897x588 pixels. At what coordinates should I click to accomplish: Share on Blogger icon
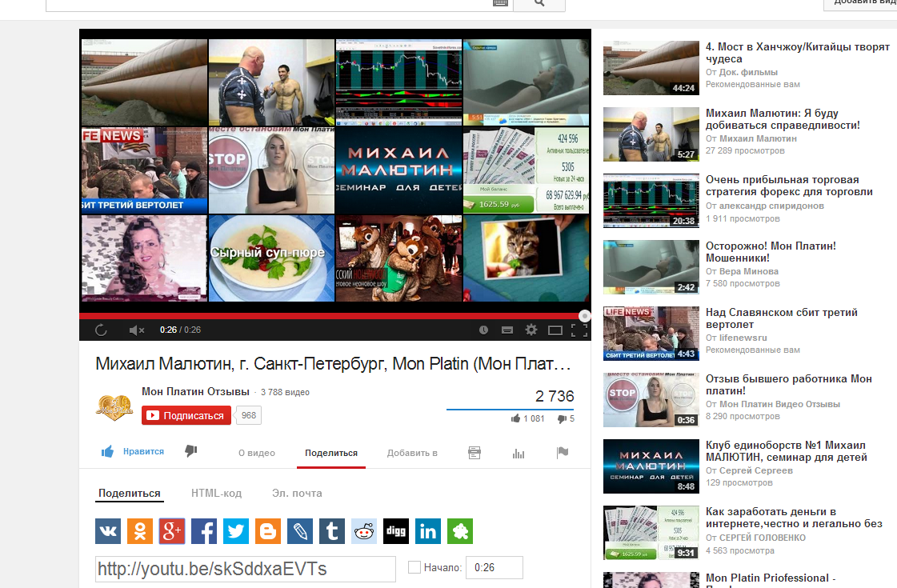point(268,531)
